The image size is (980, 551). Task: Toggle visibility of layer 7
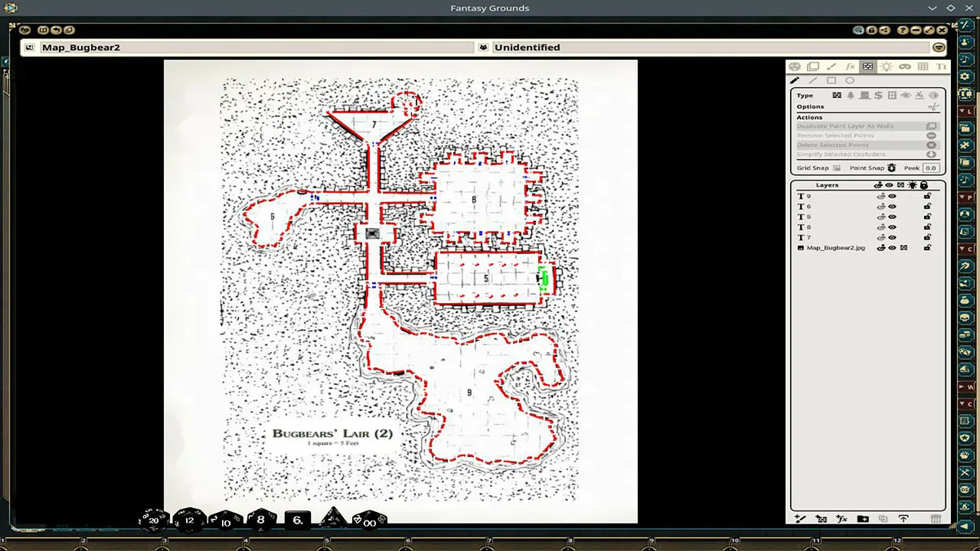point(892,237)
